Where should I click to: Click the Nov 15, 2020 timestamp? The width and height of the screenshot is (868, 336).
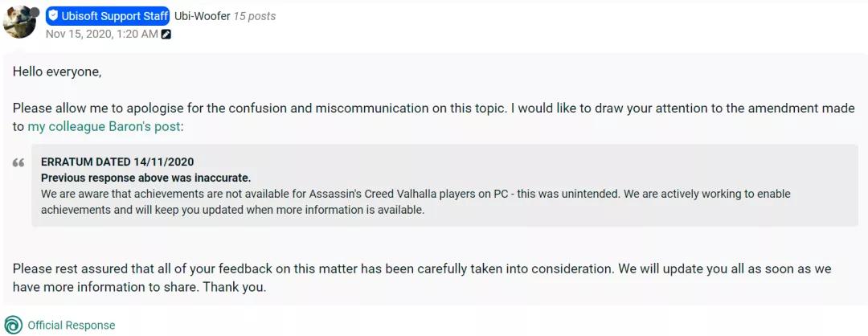pos(101,34)
